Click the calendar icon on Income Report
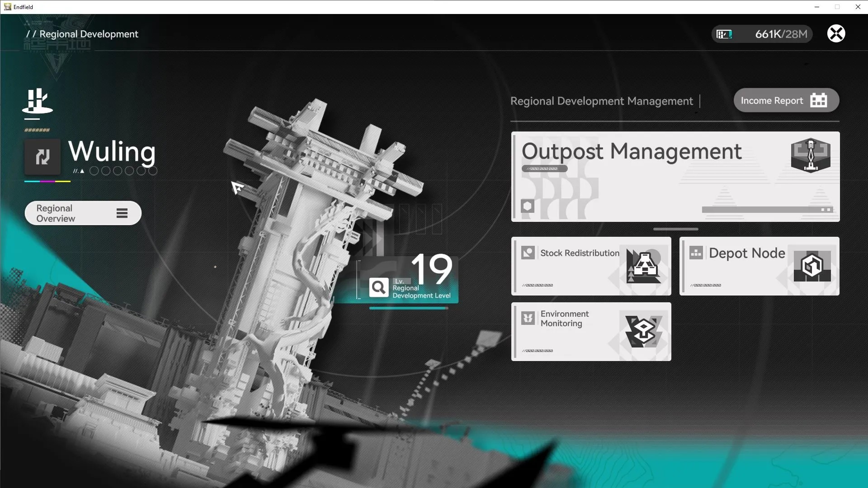 [819, 100]
